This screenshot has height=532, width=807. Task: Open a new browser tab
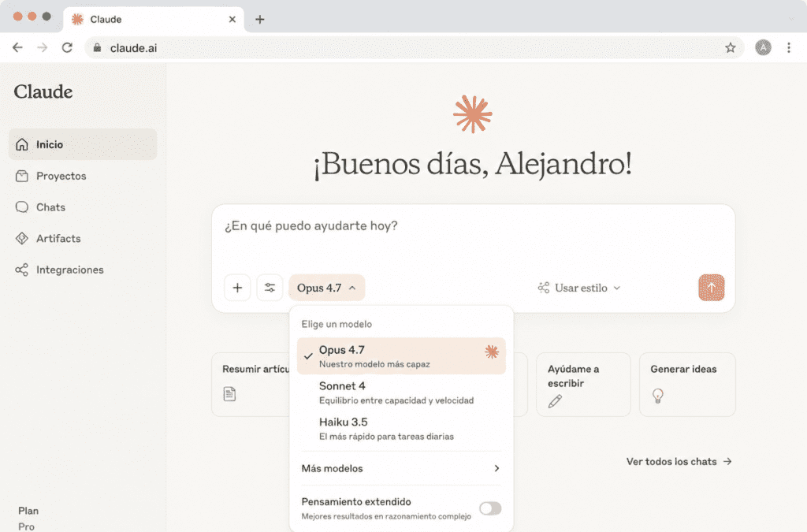pos(260,20)
